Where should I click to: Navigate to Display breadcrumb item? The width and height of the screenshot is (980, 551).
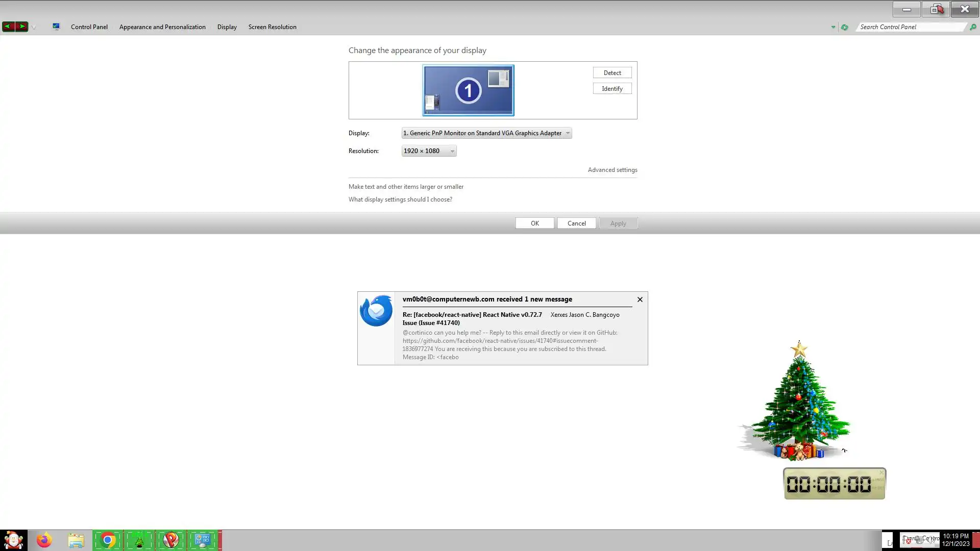[x=227, y=27]
